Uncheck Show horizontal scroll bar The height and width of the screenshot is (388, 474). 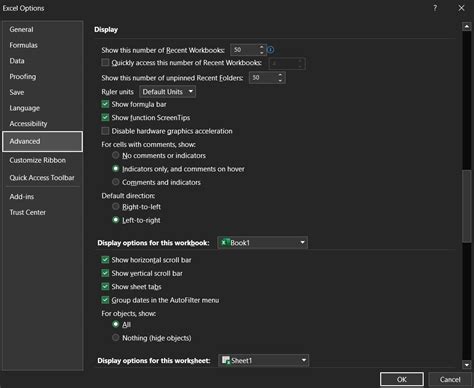(x=105, y=260)
